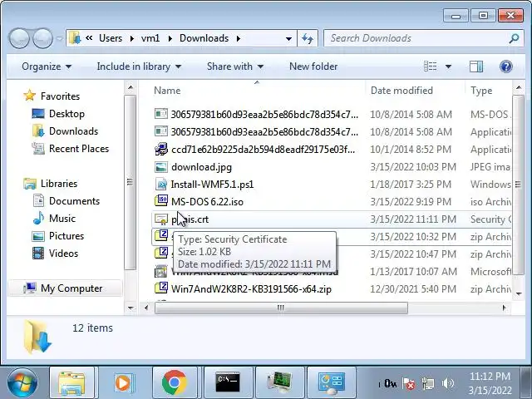The width and height of the screenshot is (532, 399).
Task: Open the Windows Start button
Action: [22, 382]
